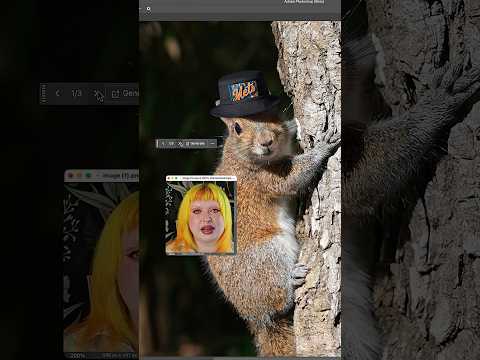Image resolution: width=480 pixels, height=360 pixels.
Task: Click the previous arrow in the small contextual taskbar
Action: pos(163,143)
